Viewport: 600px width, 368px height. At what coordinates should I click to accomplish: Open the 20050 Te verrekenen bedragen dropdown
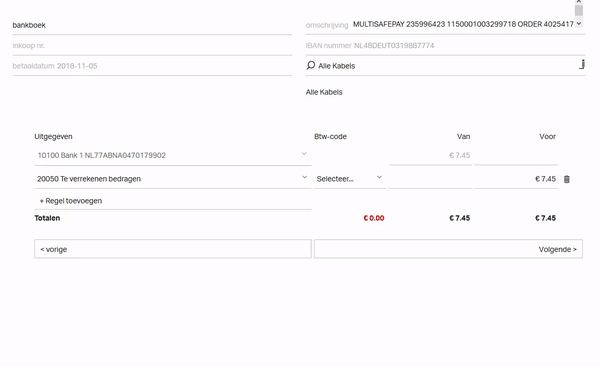pyautogui.click(x=305, y=177)
